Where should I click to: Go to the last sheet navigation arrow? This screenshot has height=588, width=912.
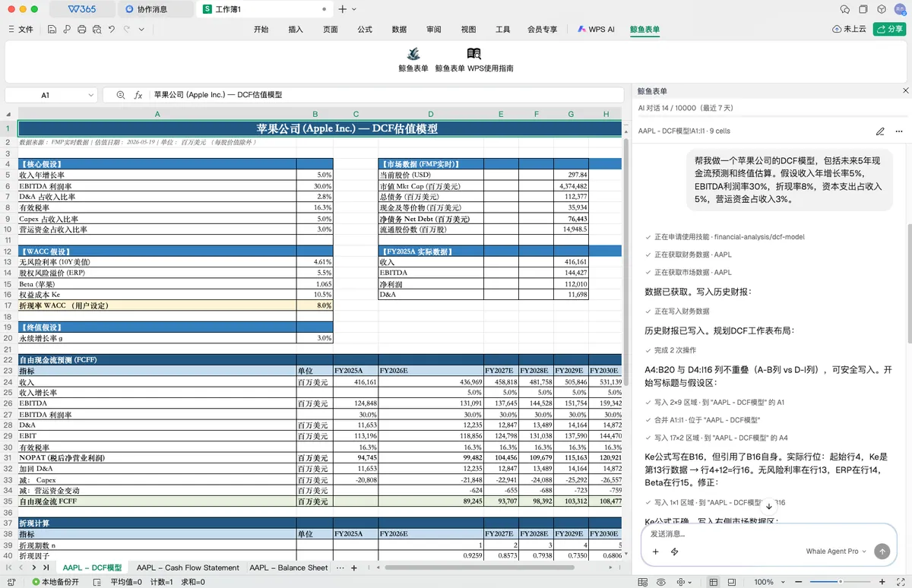pos(46,567)
